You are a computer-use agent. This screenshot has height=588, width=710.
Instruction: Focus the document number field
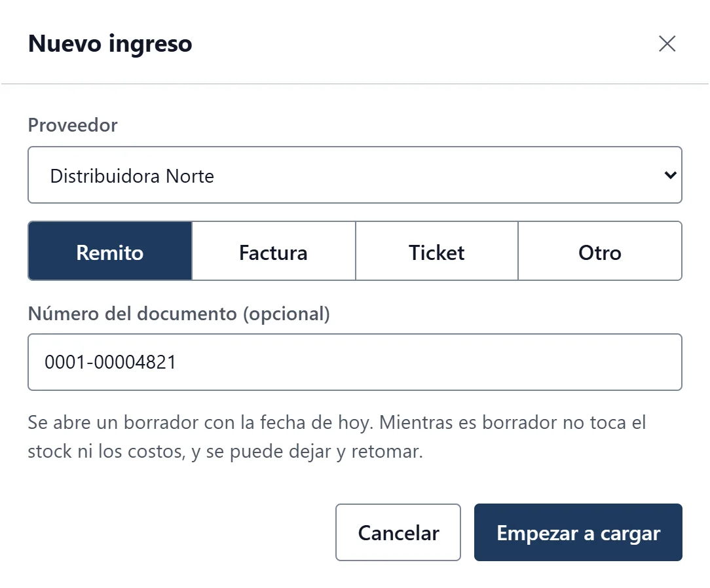355,362
